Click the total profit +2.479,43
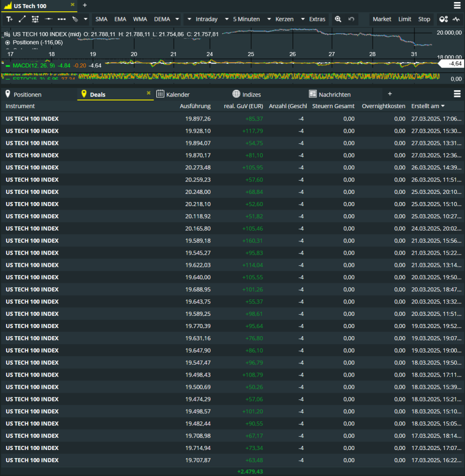Viewport: 465px width, 476px height. 250,471
